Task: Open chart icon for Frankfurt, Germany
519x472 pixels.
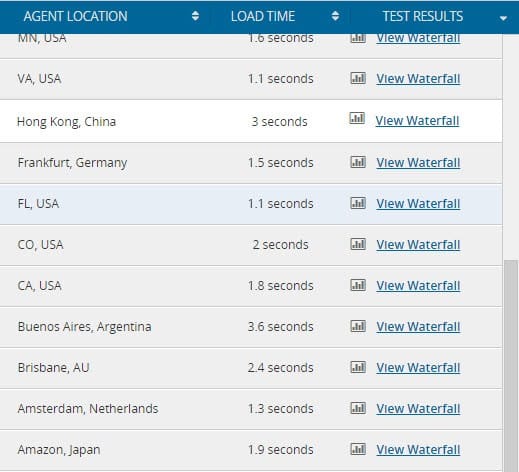Action: click(x=358, y=162)
